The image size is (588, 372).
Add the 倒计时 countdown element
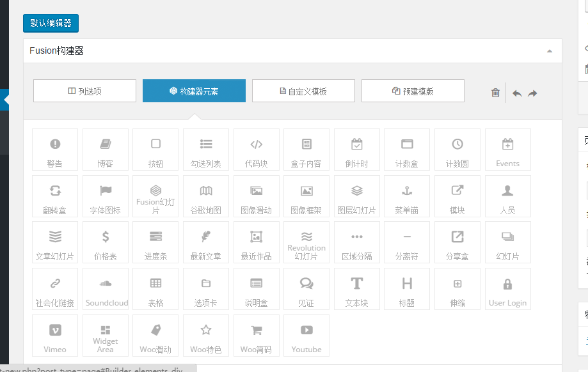[357, 150]
